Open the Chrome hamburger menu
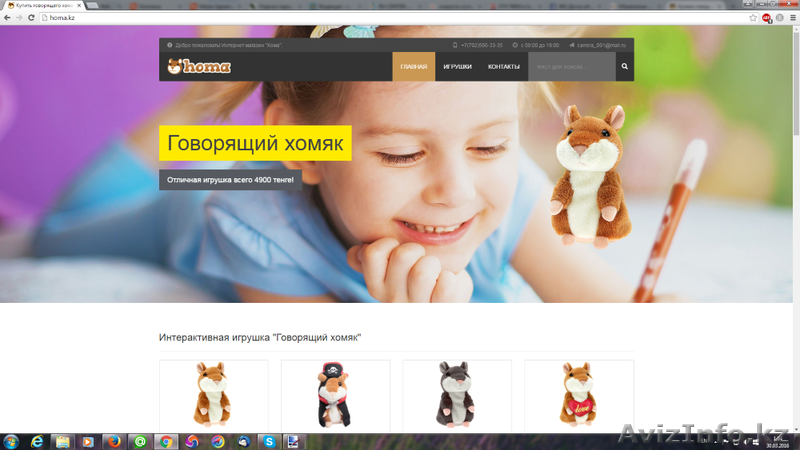The height and width of the screenshot is (450, 800). point(793,18)
